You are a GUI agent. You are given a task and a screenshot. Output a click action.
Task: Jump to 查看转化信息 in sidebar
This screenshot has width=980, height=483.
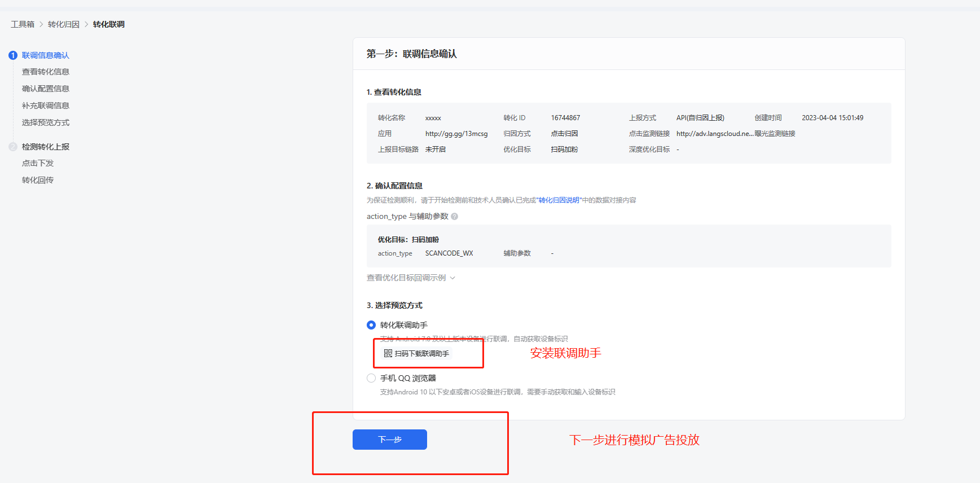[45, 72]
